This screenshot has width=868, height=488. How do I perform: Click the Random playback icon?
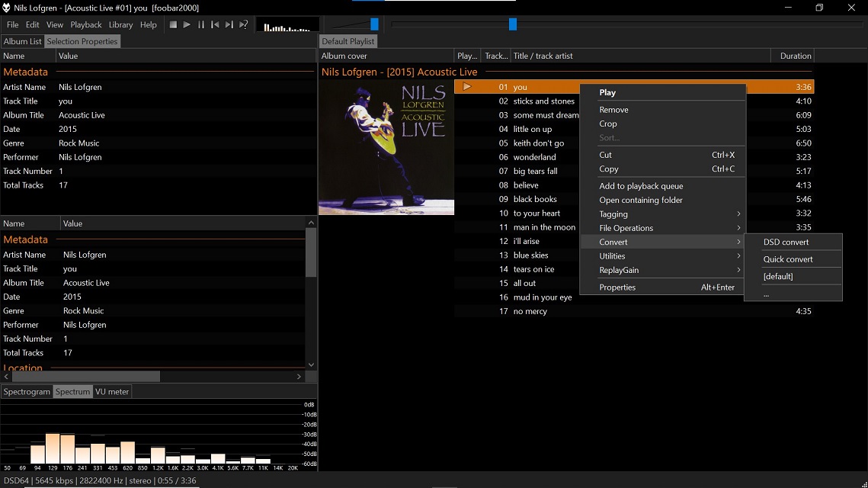pyautogui.click(x=243, y=24)
